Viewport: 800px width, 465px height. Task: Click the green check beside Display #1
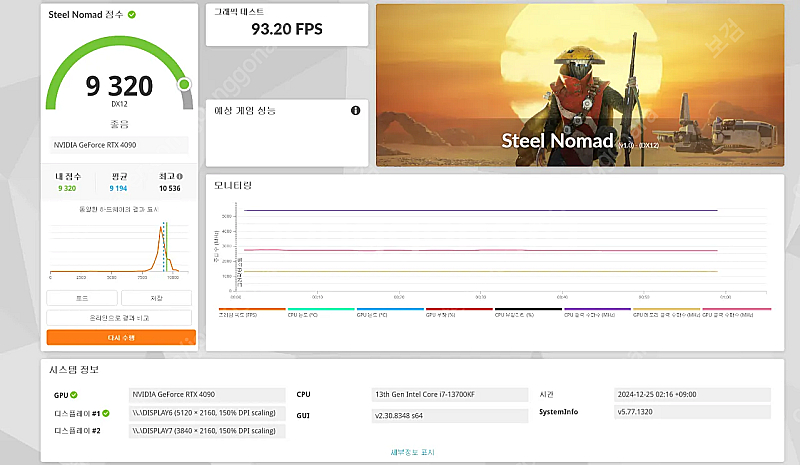[106, 413]
